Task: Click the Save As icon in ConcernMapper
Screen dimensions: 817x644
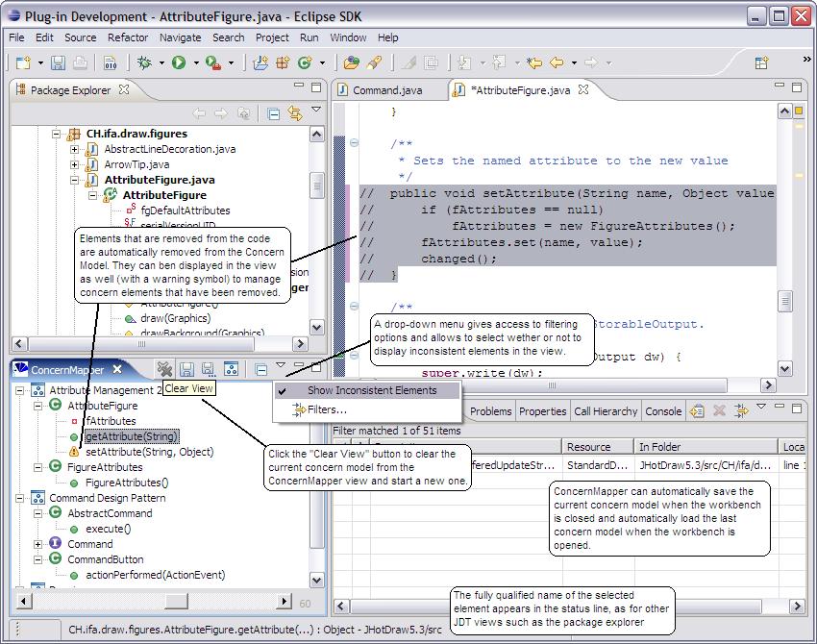Action: click(x=208, y=369)
